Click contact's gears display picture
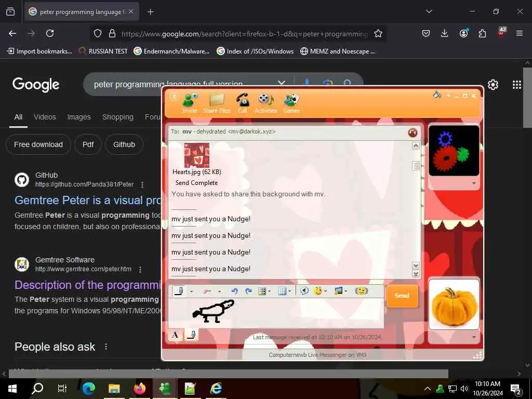532x399 pixels. pos(454,151)
